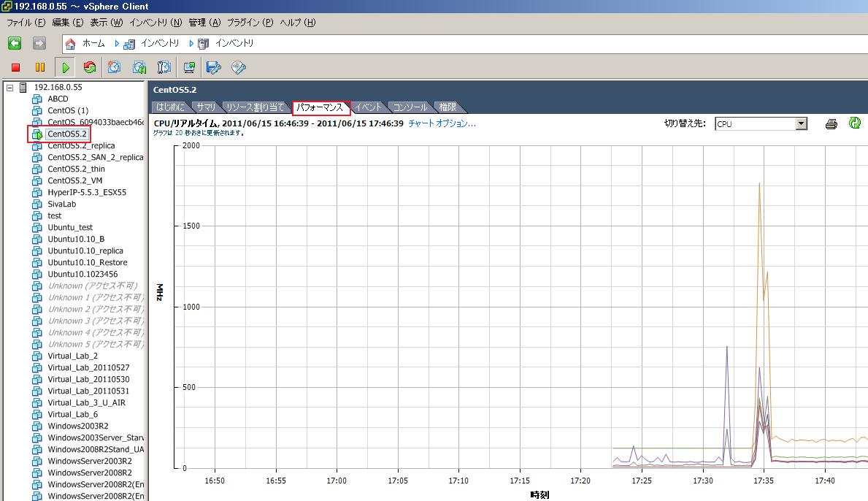Click the green Power On play button
The height and width of the screenshot is (501, 868).
[65, 67]
